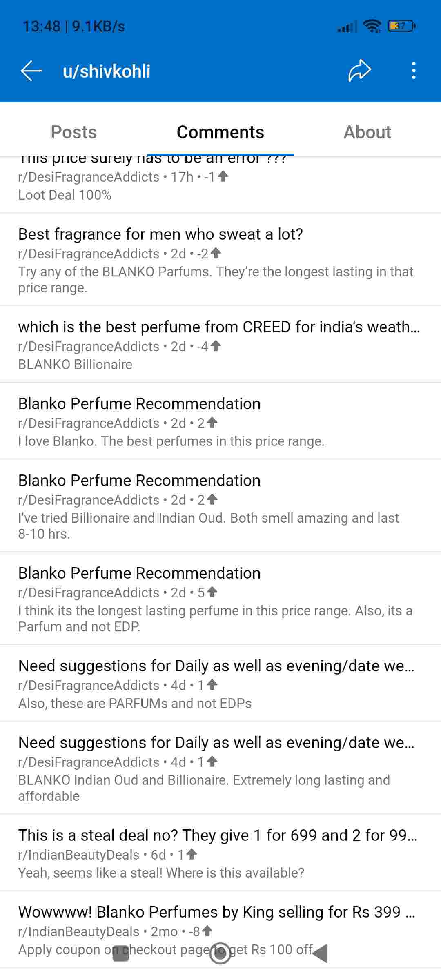
Task: Select the Comments tab
Action: point(220,132)
